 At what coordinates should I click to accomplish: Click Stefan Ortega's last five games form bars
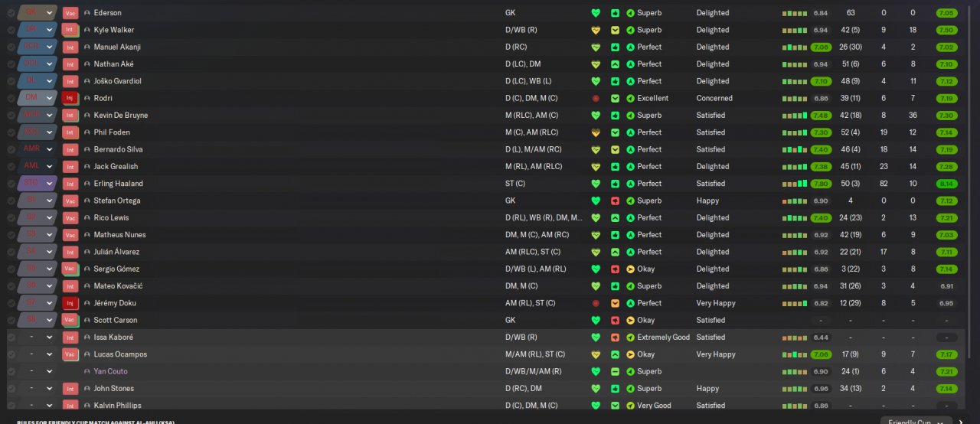[x=795, y=201]
